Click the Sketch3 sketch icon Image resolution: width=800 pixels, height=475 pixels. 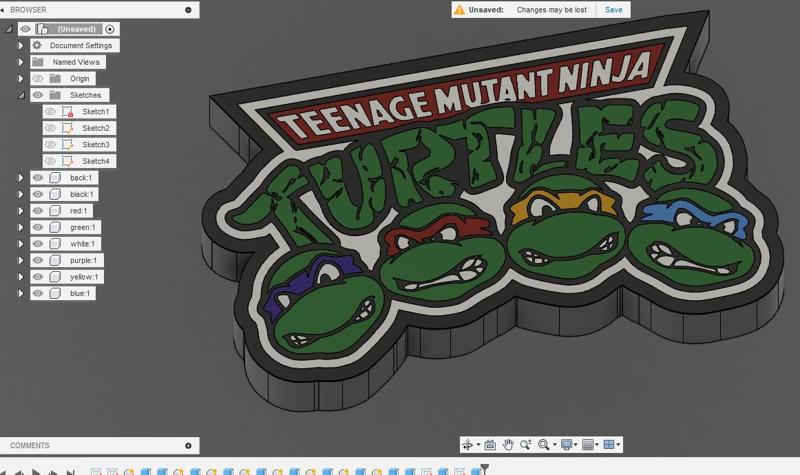tap(67, 144)
